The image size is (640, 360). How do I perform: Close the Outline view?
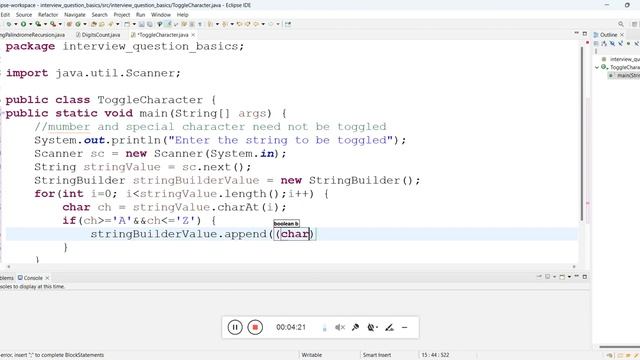(622, 35)
